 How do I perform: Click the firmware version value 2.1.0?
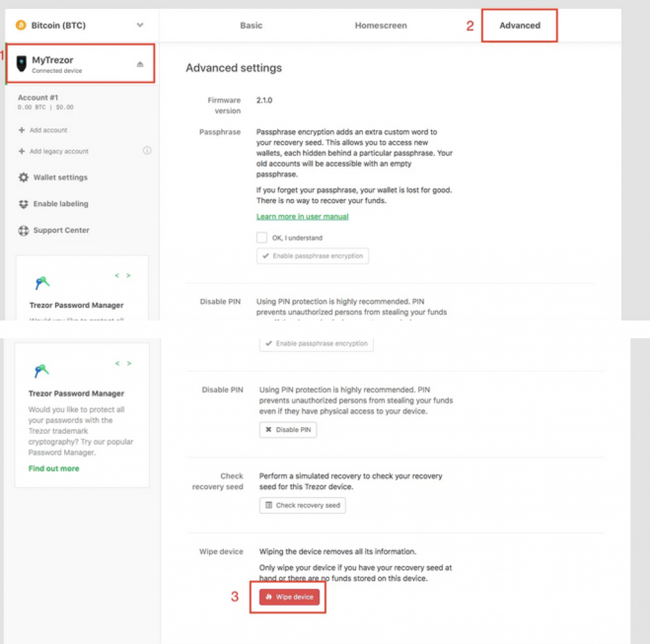pos(264,100)
